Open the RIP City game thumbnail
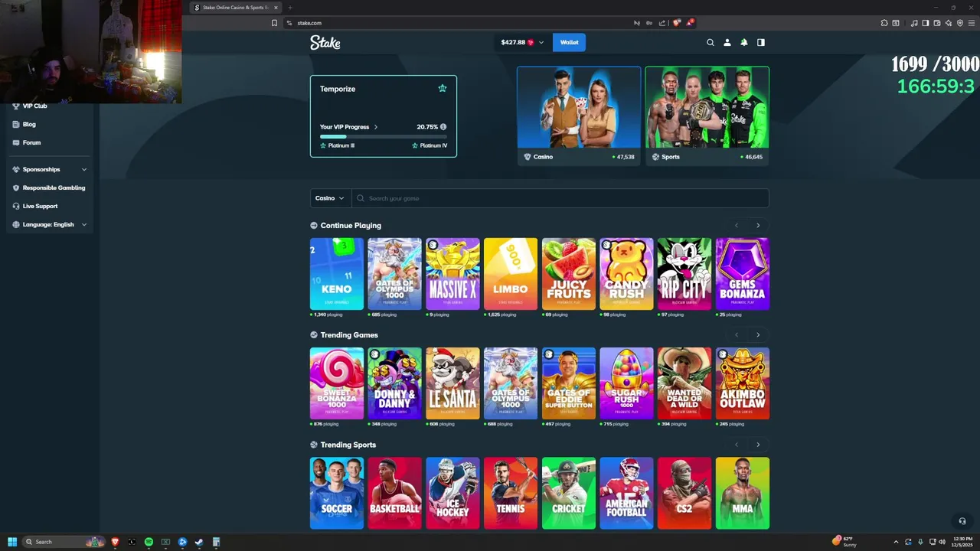 (x=684, y=274)
